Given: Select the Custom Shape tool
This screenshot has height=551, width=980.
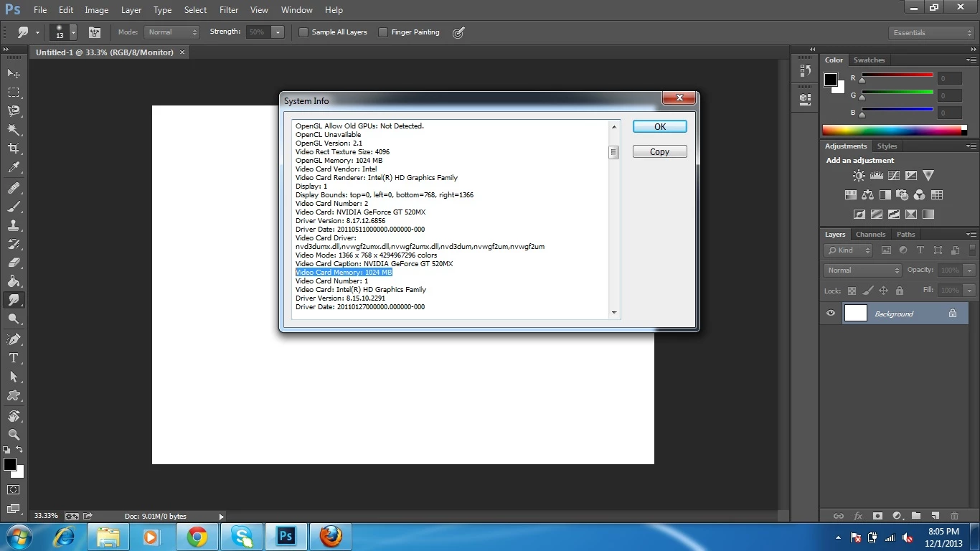Looking at the screenshot, I should 14,395.
